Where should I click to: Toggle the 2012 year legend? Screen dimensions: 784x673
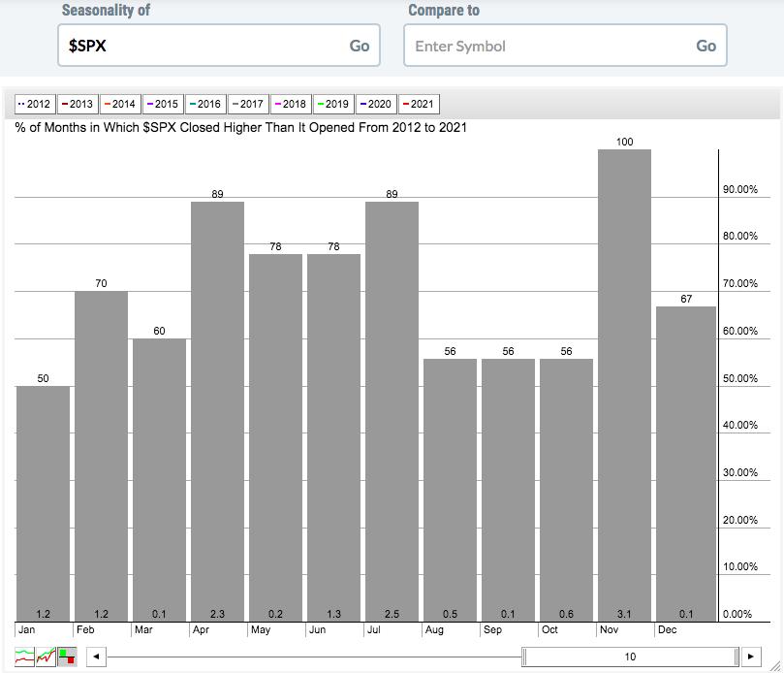pos(35,104)
